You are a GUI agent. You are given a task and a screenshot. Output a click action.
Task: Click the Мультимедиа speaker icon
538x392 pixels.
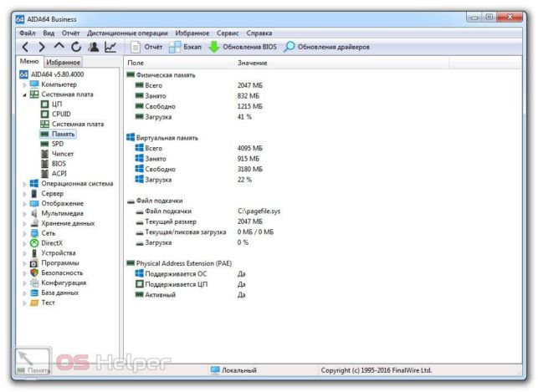[x=34, y=213]
